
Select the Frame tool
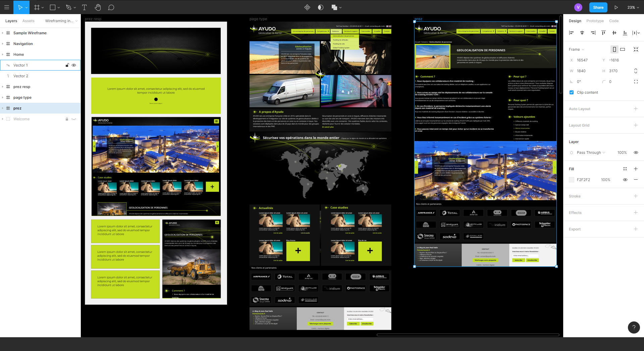[37, 7]
